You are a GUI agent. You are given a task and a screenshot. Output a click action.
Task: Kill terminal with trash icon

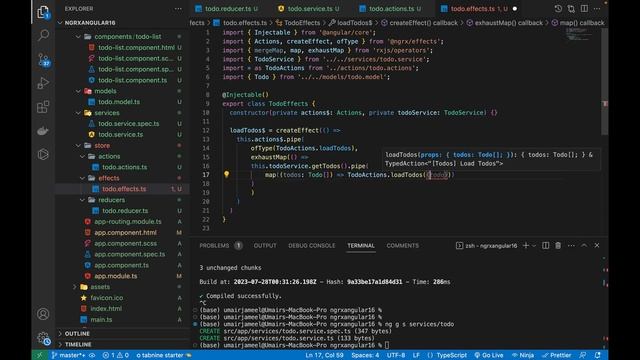point(558,245)
